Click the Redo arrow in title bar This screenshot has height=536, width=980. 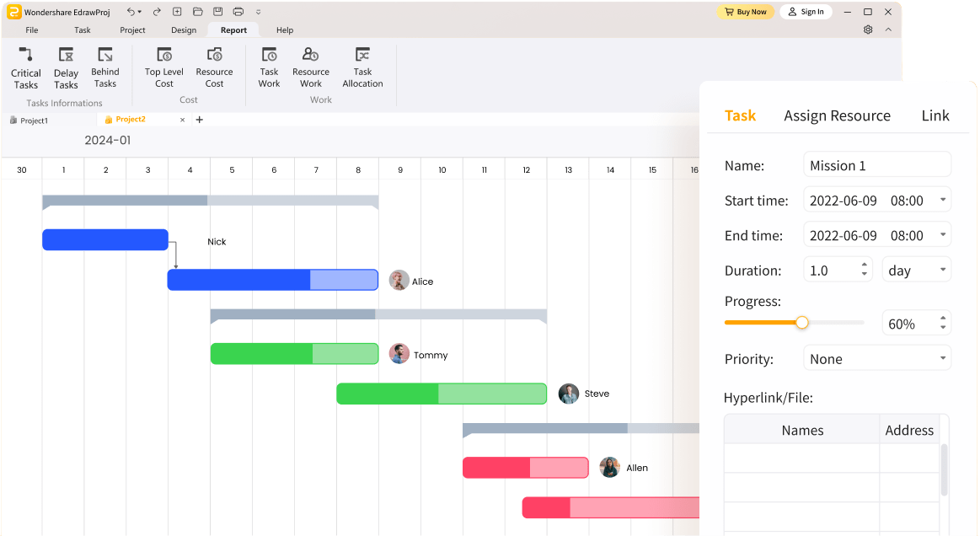pyautogui.click(x=157, y=11)
